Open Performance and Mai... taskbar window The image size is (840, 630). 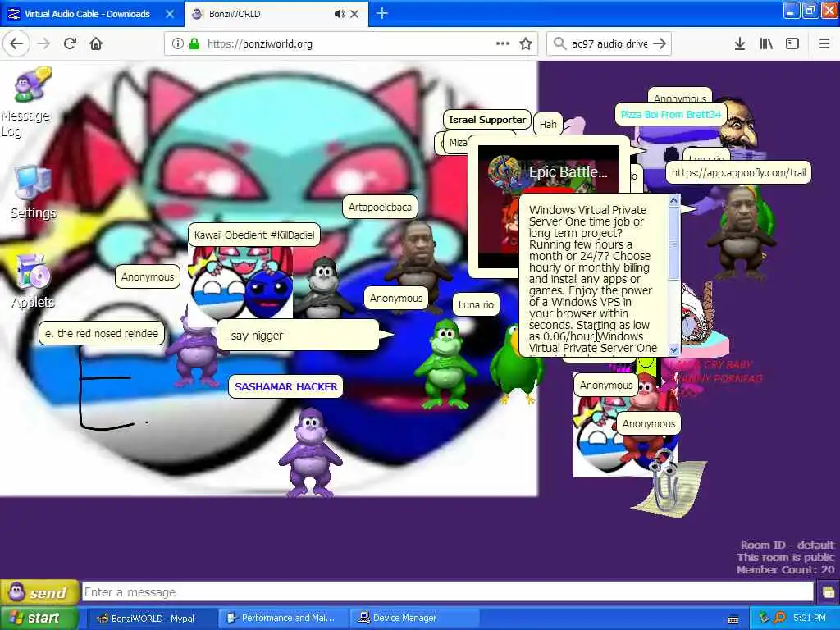(283, 619)
